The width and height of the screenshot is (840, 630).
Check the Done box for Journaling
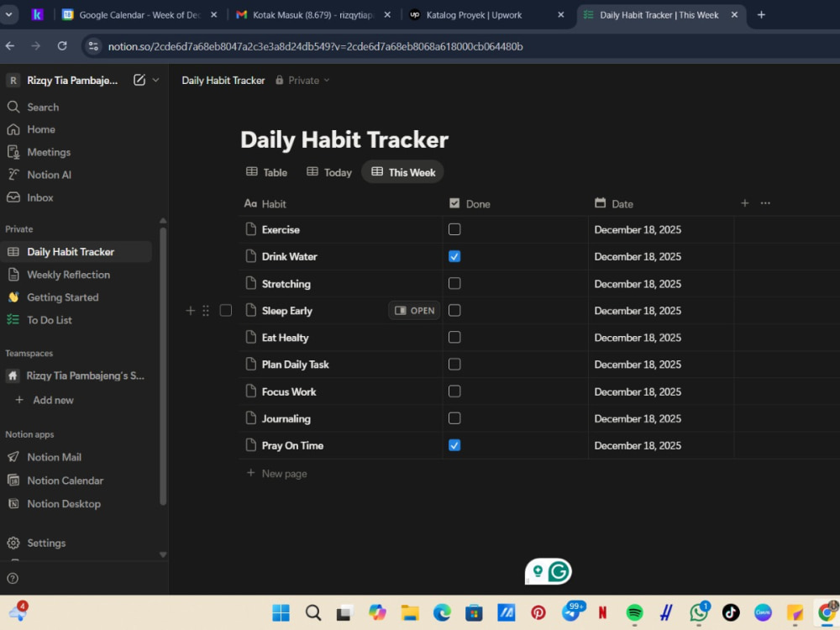pos(454,417)
